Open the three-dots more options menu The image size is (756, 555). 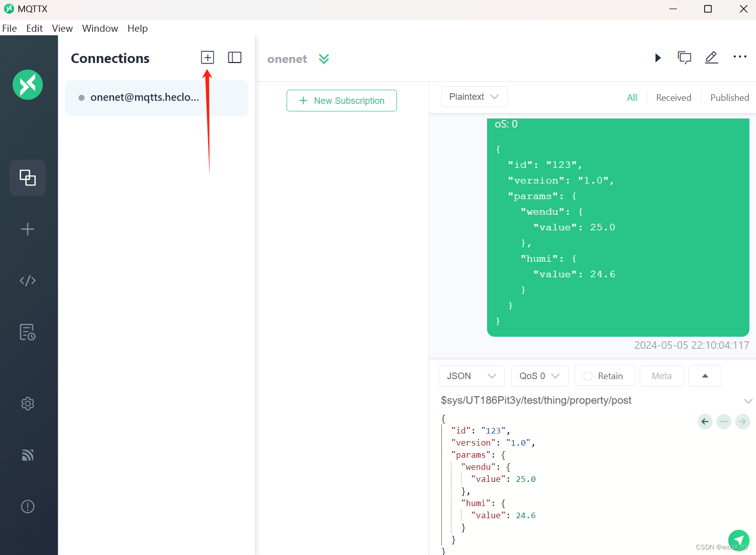[740, 56]
